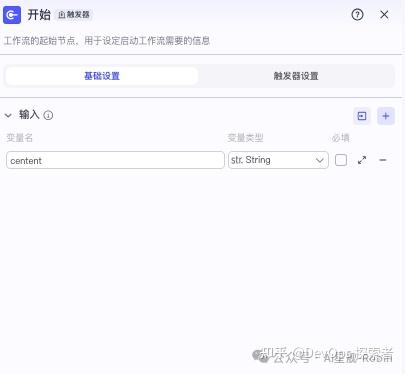The height and width of the screenshot is (374, 405).
Task: Collapse the 输入 section chevron
Action: coord(8,115)
